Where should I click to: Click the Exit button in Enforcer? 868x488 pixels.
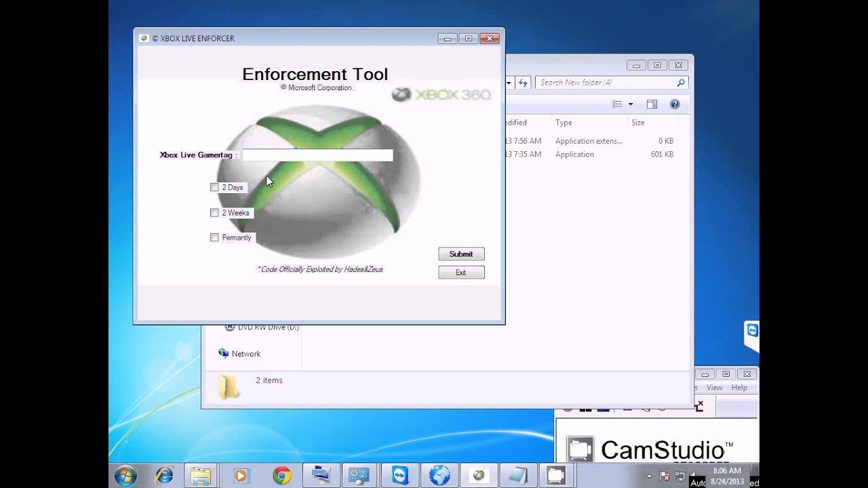461,272
